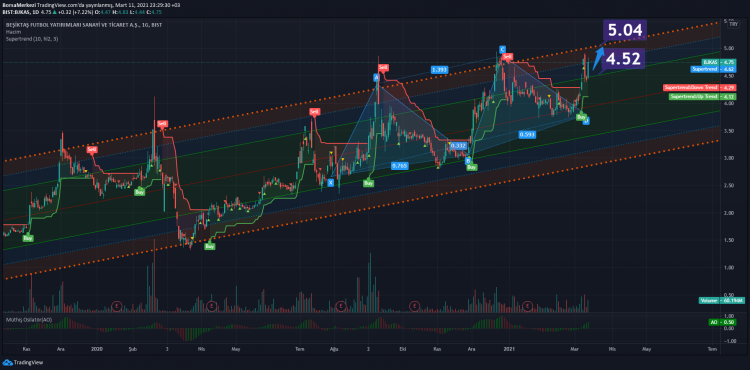This screenshot has width=750, height=370.
Task: Select harmonic pattern point A marker
Action: (x=376, y=77)
